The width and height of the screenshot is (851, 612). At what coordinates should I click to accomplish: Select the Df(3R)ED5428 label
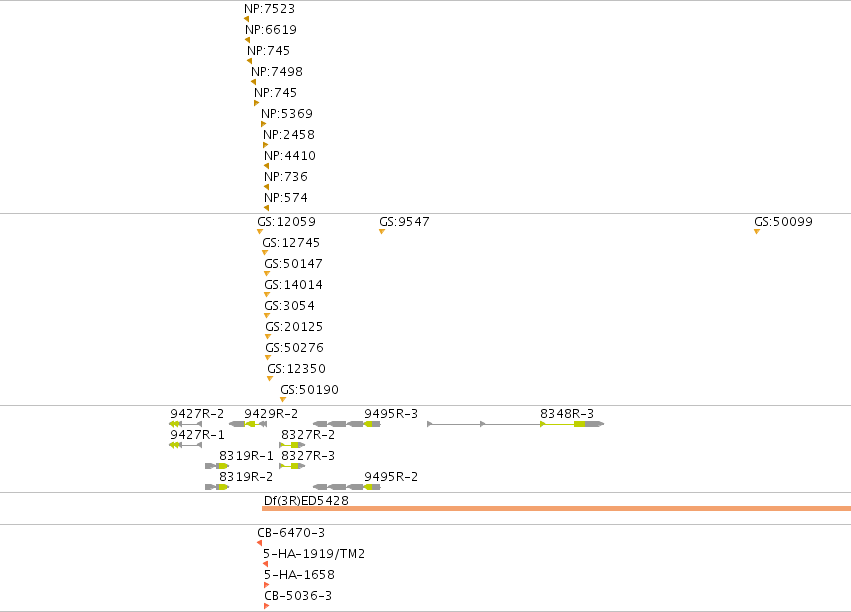(x=306, y=500)
